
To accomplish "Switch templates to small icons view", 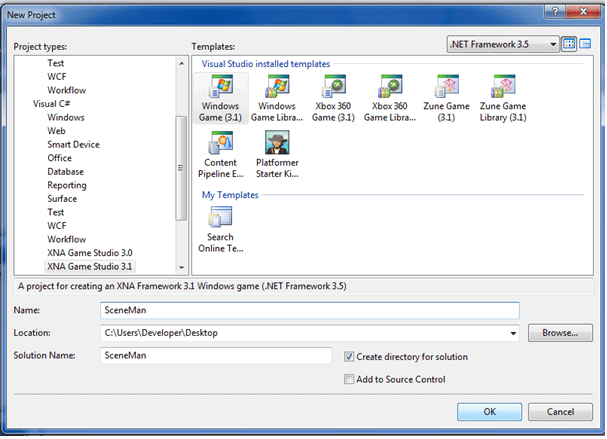I will 585,44.
